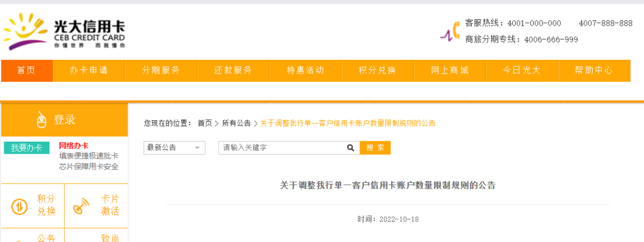Screen dimensions: 644x242
Task: Open 积分兑换 in the top navigation
Action: pos(377,71)
